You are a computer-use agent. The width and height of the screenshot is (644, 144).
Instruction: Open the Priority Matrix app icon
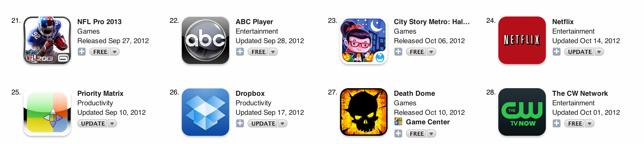tap(47, 112)
